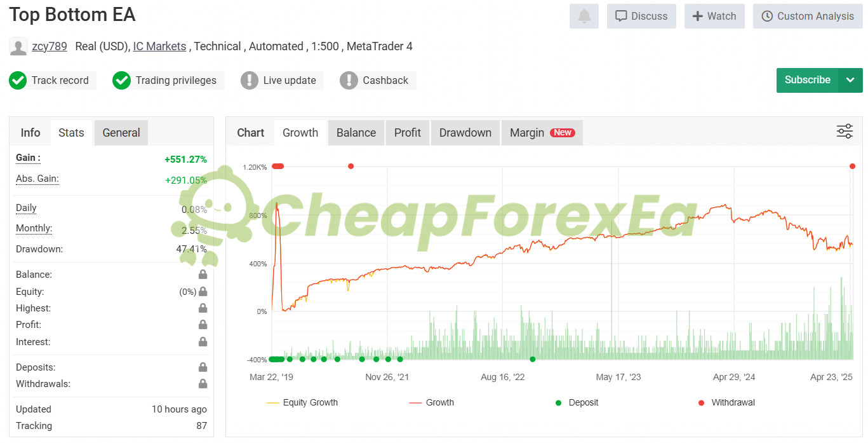
Task: Click the Cashback label
Action: point(385,80)
